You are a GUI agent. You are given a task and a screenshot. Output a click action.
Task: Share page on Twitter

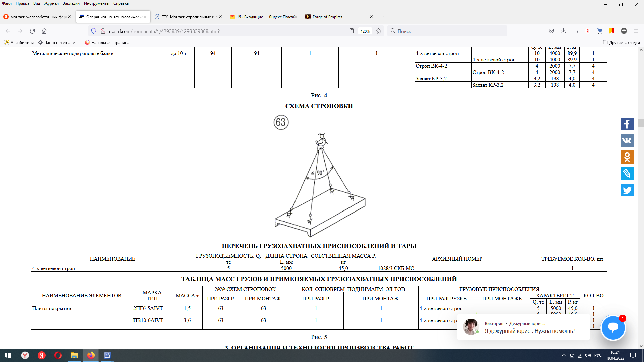click(627, 190)
